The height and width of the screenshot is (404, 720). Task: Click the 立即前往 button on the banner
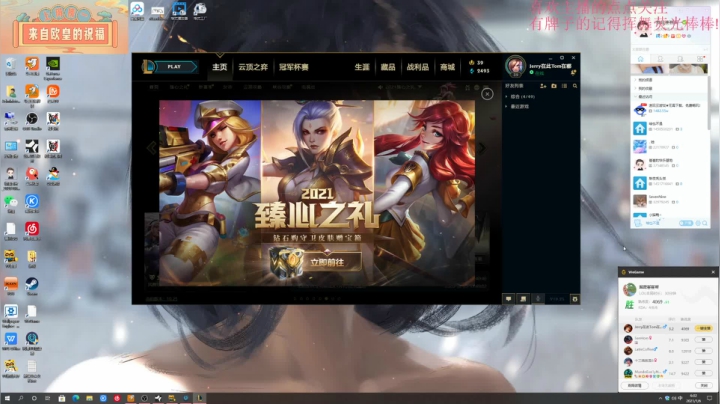point(326,262)
